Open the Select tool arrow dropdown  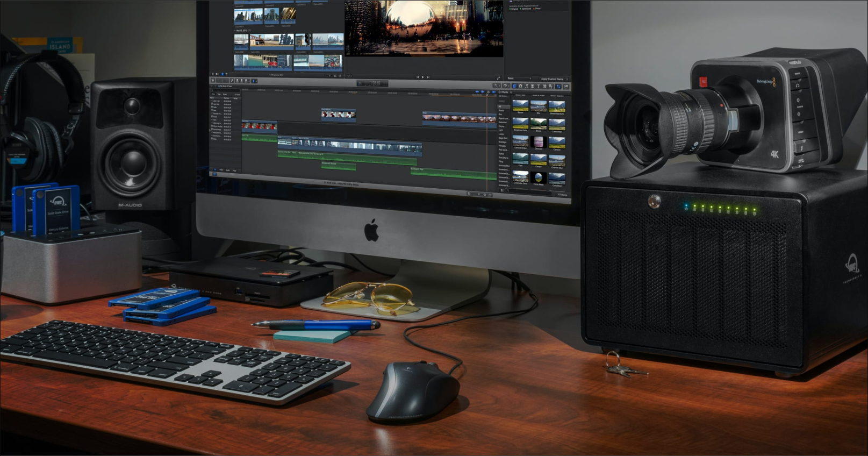point(254,81)
